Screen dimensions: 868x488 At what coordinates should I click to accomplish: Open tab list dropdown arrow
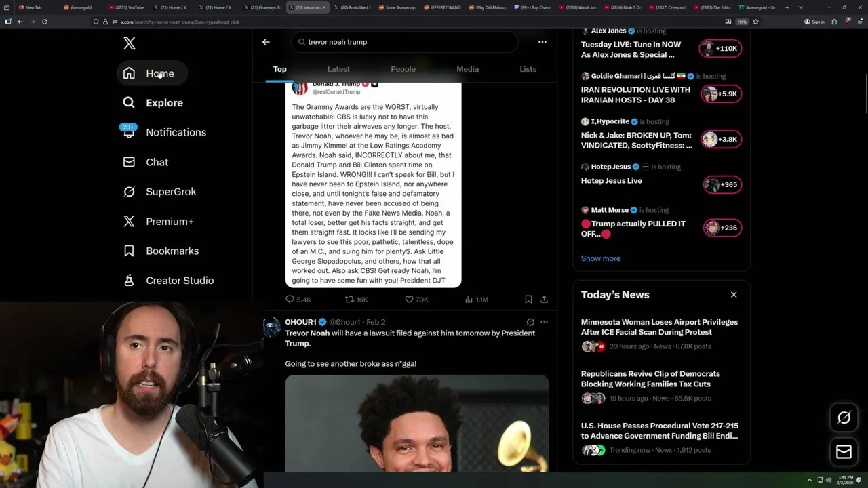tap(801, 7)
